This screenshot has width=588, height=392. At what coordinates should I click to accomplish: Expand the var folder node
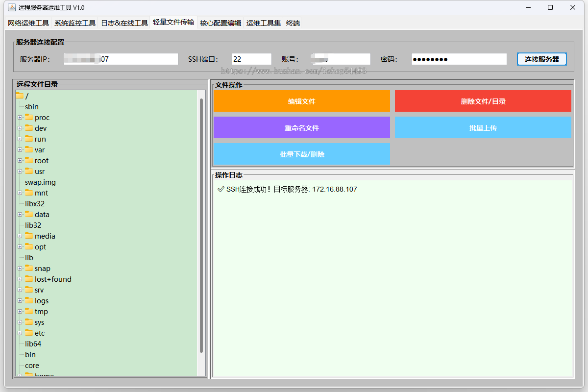click(20, 150)
